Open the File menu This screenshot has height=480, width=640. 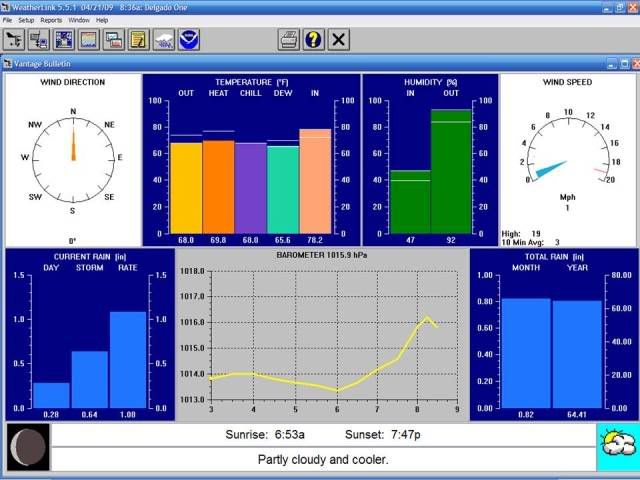(x=7, y=20)
